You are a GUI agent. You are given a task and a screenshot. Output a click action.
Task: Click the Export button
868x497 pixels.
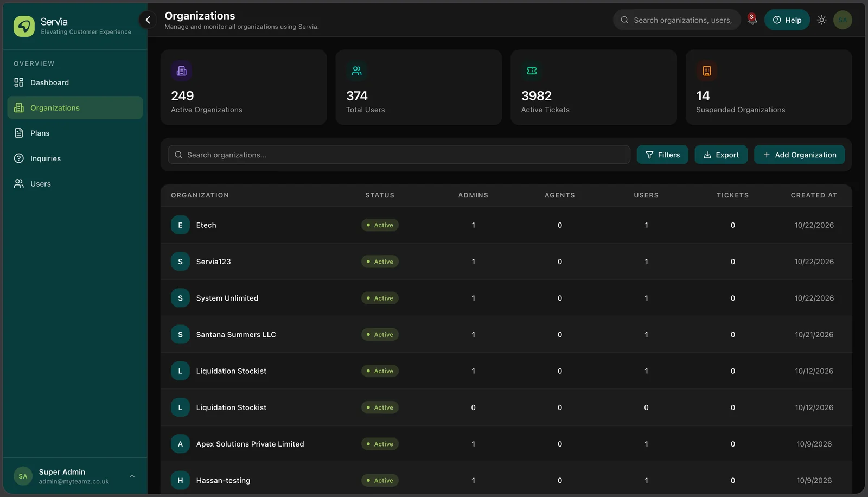721,155
